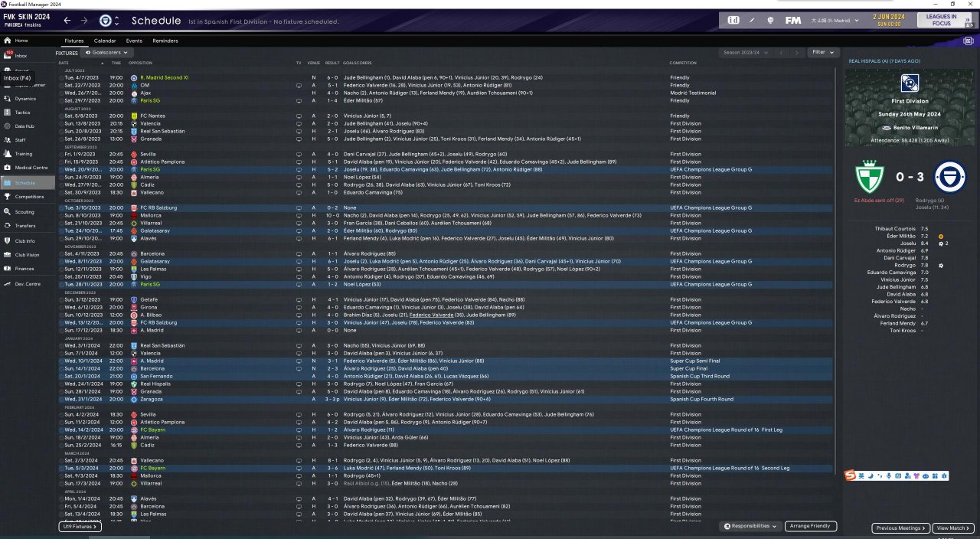Open the Filter dropdown
Screen dimensions: 980x539
pos(824,52)
